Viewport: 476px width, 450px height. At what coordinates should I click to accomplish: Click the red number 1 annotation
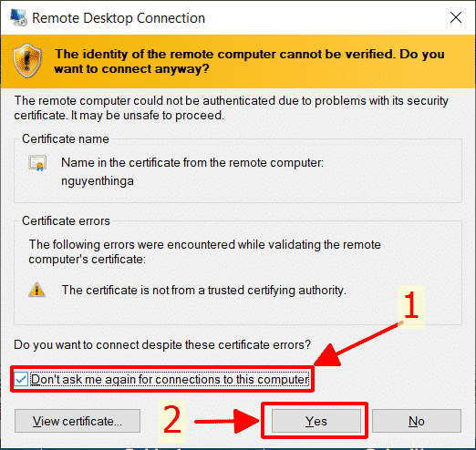(x=411, y=305)
